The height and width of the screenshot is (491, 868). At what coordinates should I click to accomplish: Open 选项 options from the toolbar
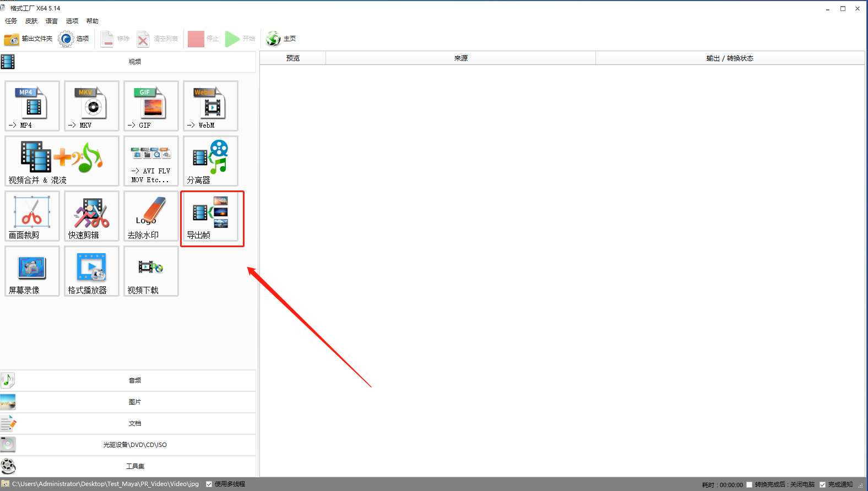74,39
